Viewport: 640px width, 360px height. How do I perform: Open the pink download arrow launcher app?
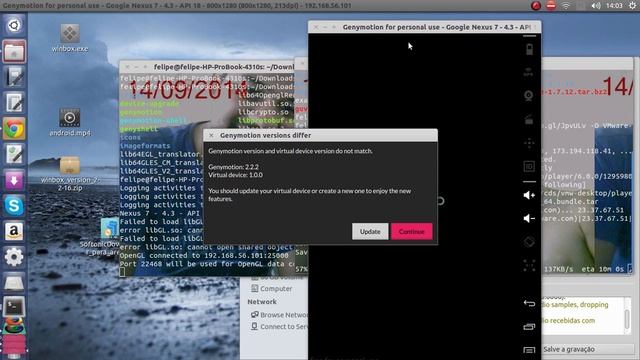[14, 180]
